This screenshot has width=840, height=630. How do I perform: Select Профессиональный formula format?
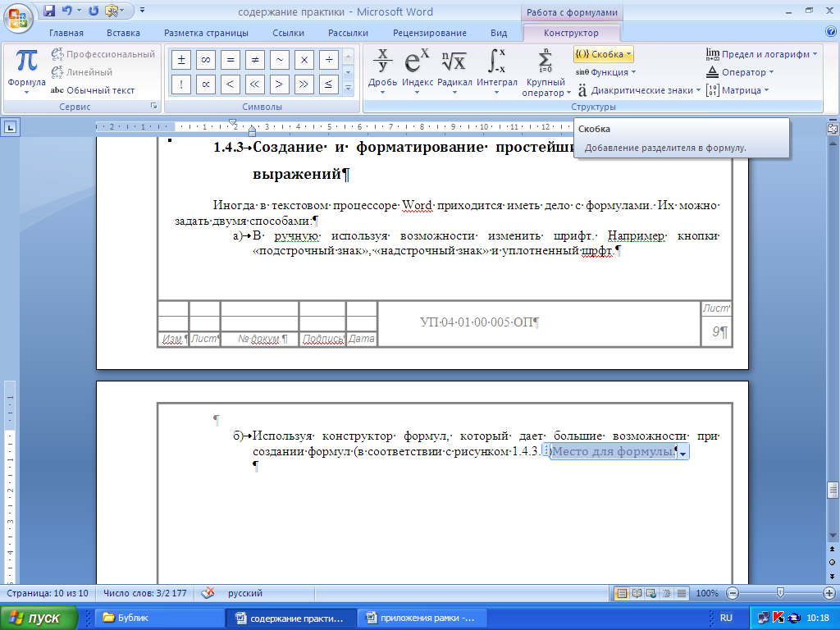(x=103, y=54)
